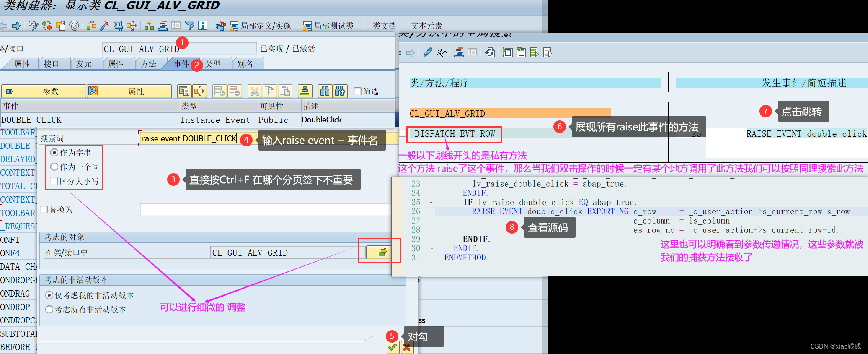The height and width of the screenshot is (354, 868).
Task: Open the class hierarchy icon
Action: tap(149, 26)
